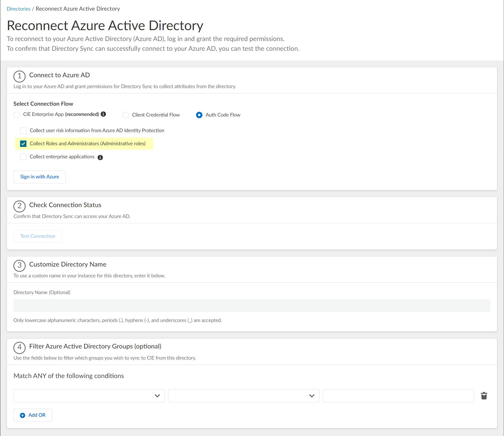The width and height of the screenshot is (504, 436).
Task: Click Sign in with Azure button
Action: (40, 177)
